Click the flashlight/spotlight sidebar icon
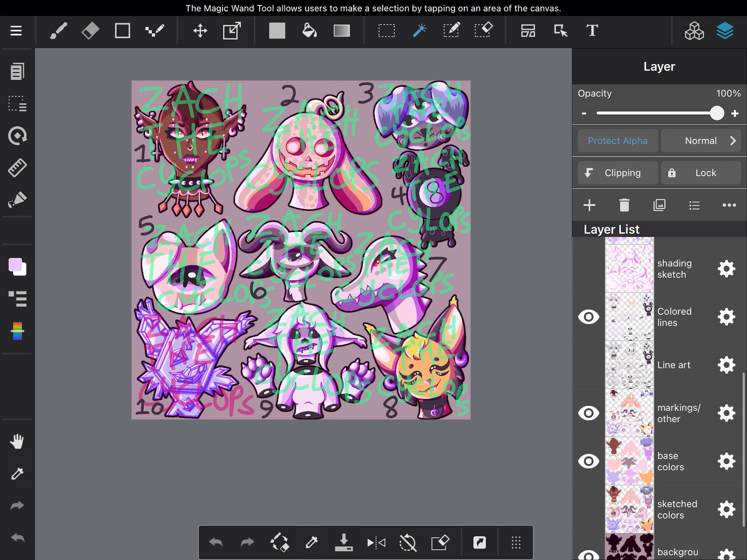 (x=17, y=200)
